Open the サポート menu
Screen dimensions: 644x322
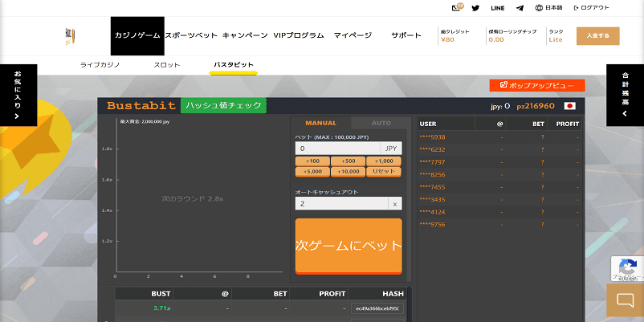point(406,35)
